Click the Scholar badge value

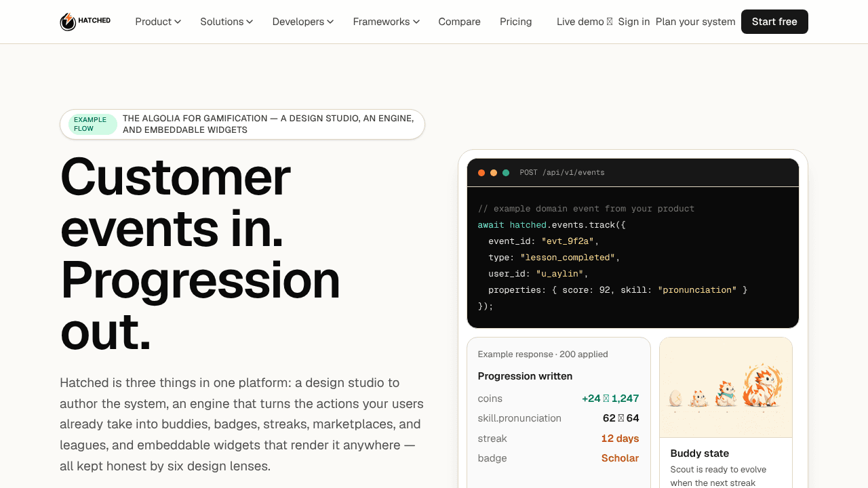(620, 458)
